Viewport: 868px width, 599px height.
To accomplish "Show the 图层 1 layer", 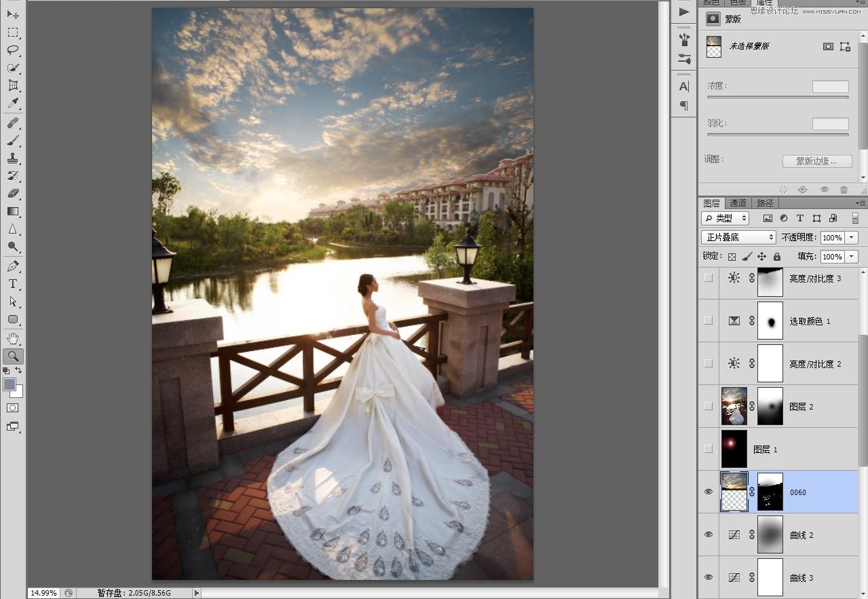I will (x=709, y=449).
